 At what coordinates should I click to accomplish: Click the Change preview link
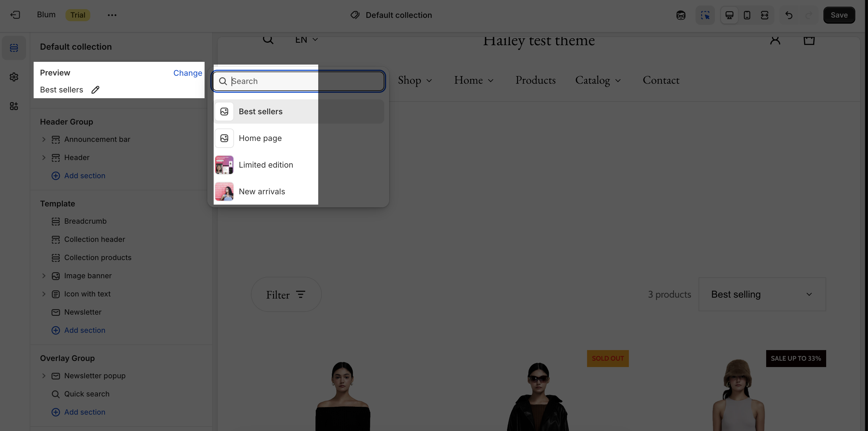point(187,73)
